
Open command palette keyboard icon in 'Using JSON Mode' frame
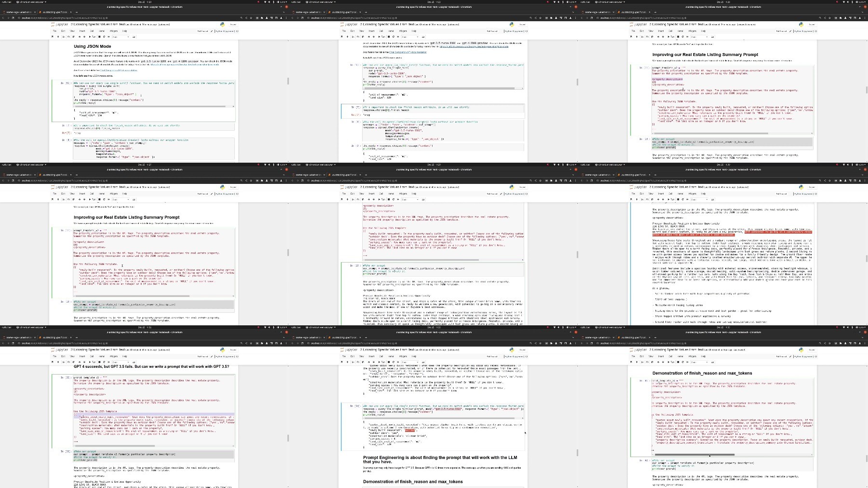point(134,37)
